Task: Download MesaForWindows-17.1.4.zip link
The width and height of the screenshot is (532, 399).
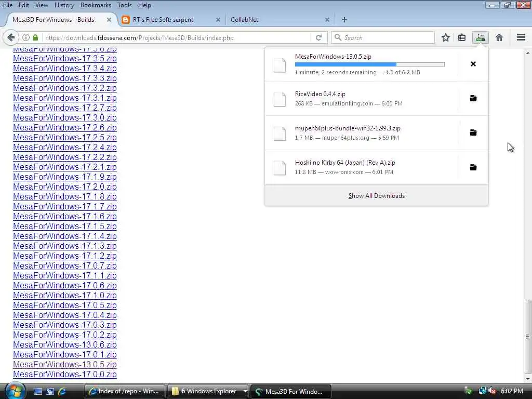Action: coord(65,236)
